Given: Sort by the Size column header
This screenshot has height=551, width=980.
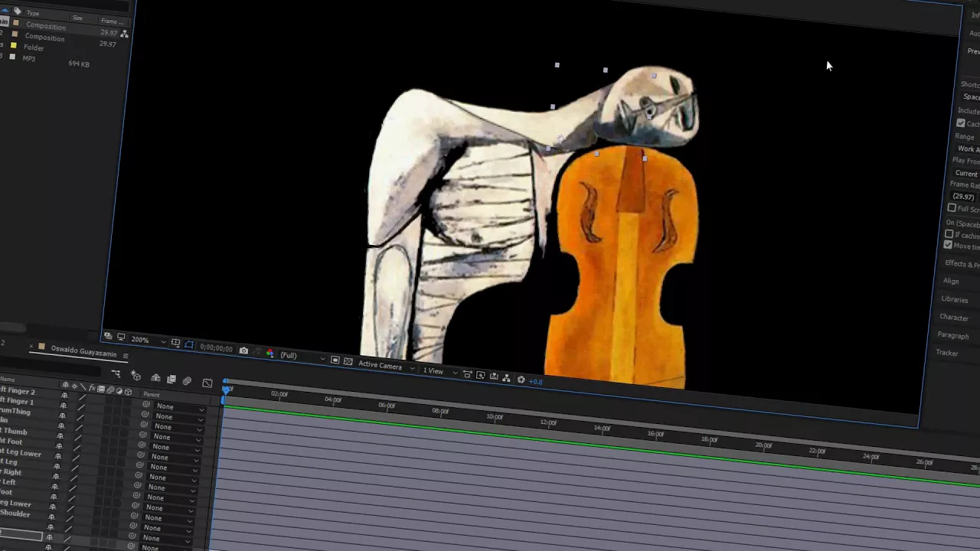Looking at the screenshot, I should click(x=77, y=18).
